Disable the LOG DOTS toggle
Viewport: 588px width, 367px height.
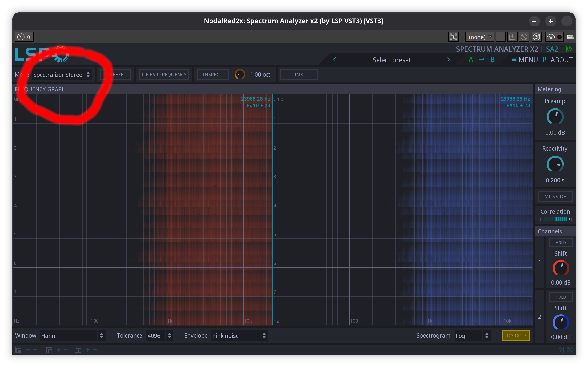click(x=516, y=336)
